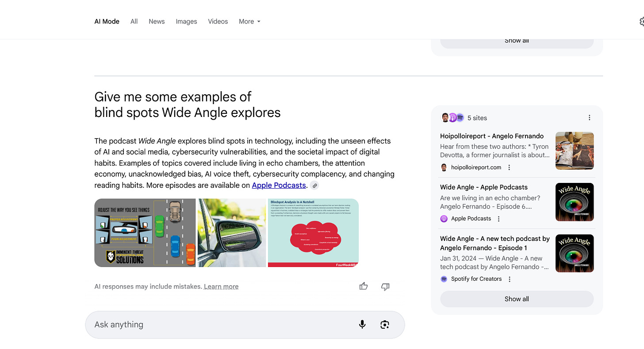The image size is (644, 349).
Task: Click the partially visible upper Show all button
Action: pyautogui.click(x=517, y=43)
